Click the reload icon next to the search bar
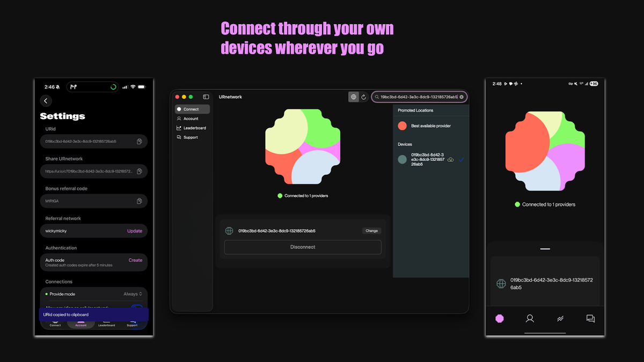 pos(364,97)
